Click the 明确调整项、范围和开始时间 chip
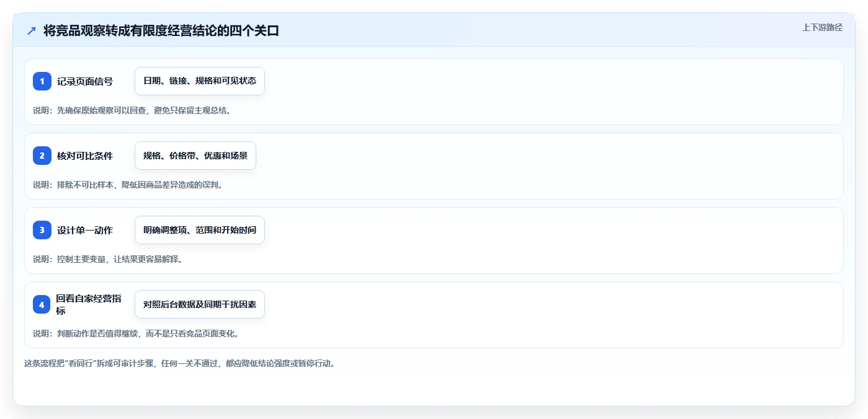Screen dimensions: 868x419 [x=200, y=230]
